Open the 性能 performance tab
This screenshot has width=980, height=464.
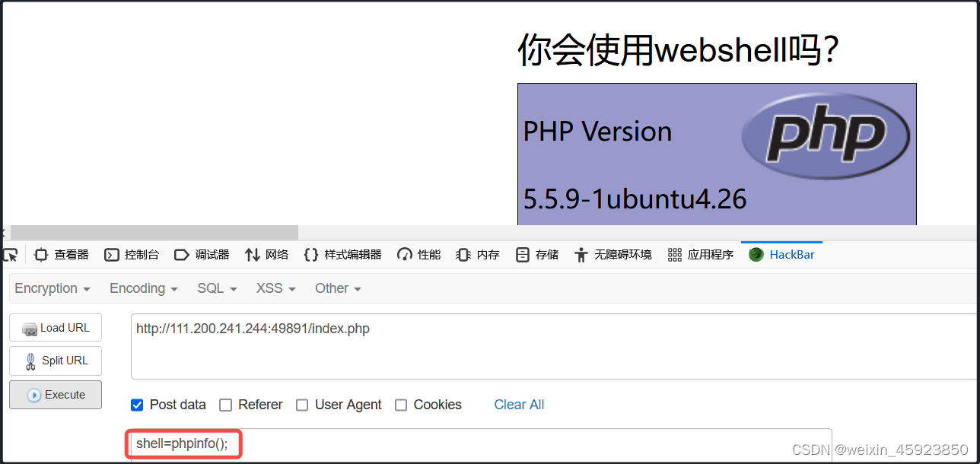[419, 255]
